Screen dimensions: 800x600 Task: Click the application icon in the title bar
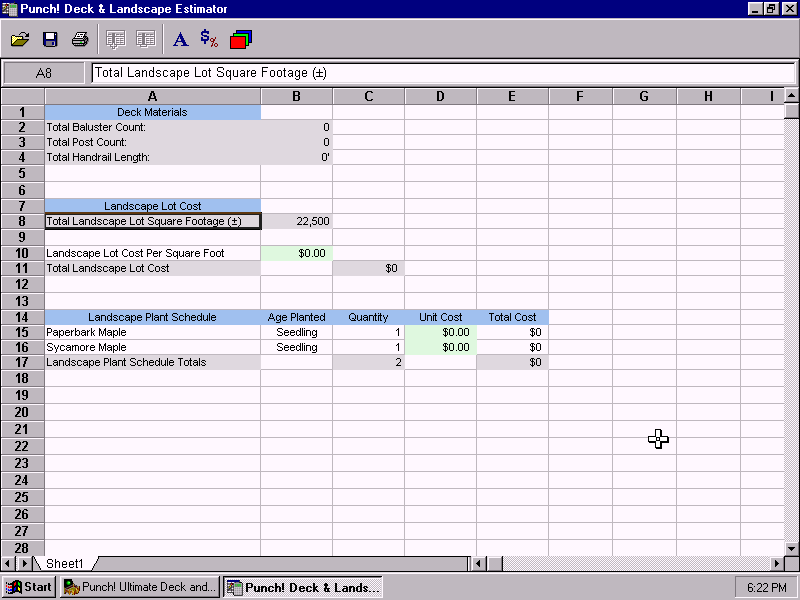point(9,9)
